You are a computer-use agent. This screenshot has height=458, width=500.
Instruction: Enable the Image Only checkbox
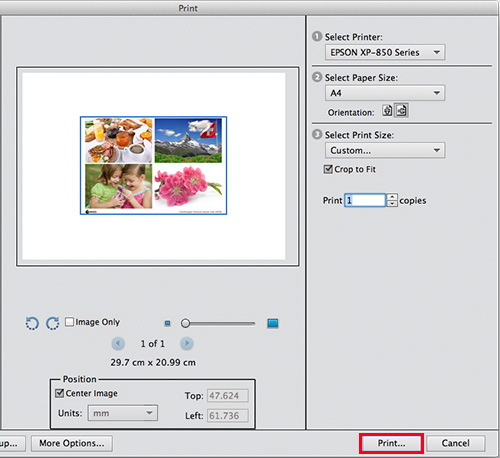point(69,322)
